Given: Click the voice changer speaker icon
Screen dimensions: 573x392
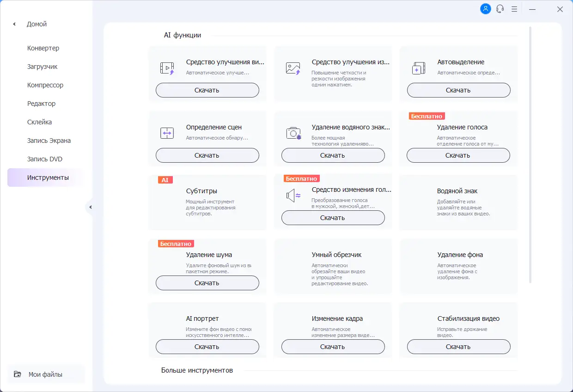Looking at the screenshot, I should [293, 196].
